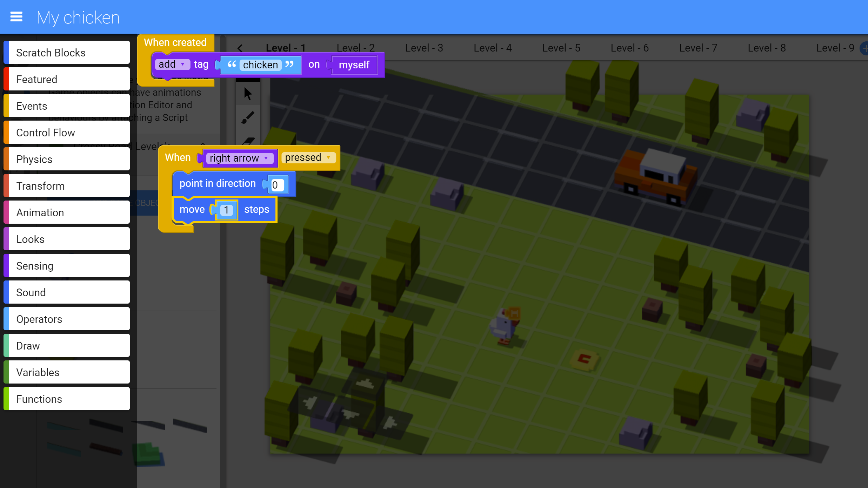This screenshot has width=868, height=488.
Task: Select the paint brush tool
Action: (248, 117)
